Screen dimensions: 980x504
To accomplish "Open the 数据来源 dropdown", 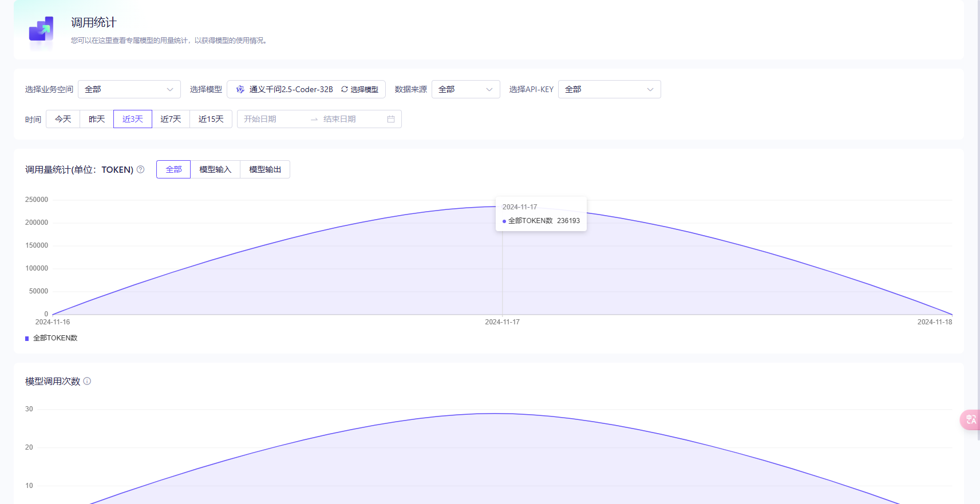I will point(466,89).
